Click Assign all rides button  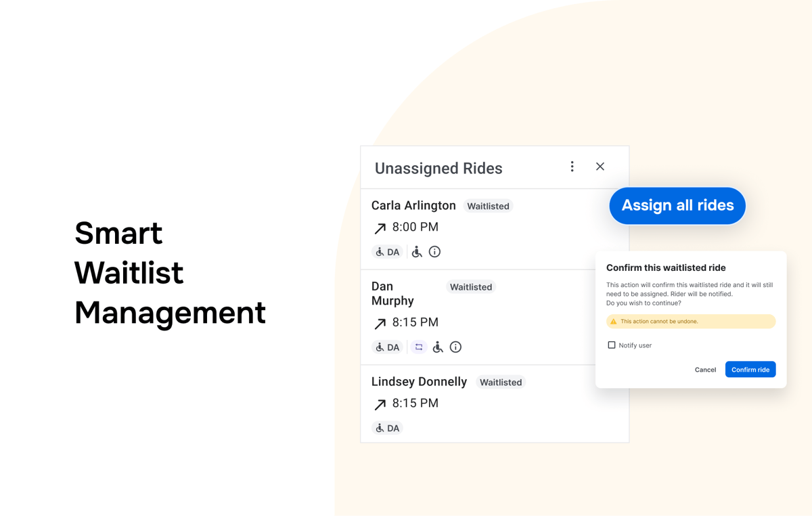click(677, 206)
